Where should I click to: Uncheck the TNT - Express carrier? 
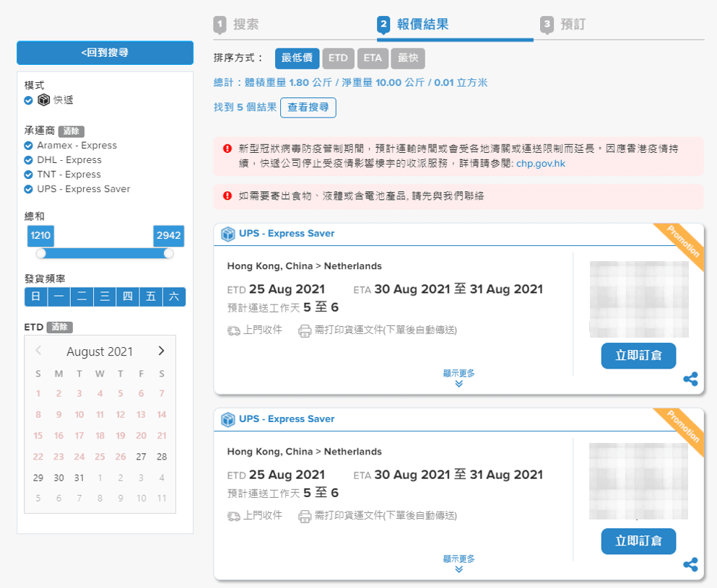(x=28, y=175)
